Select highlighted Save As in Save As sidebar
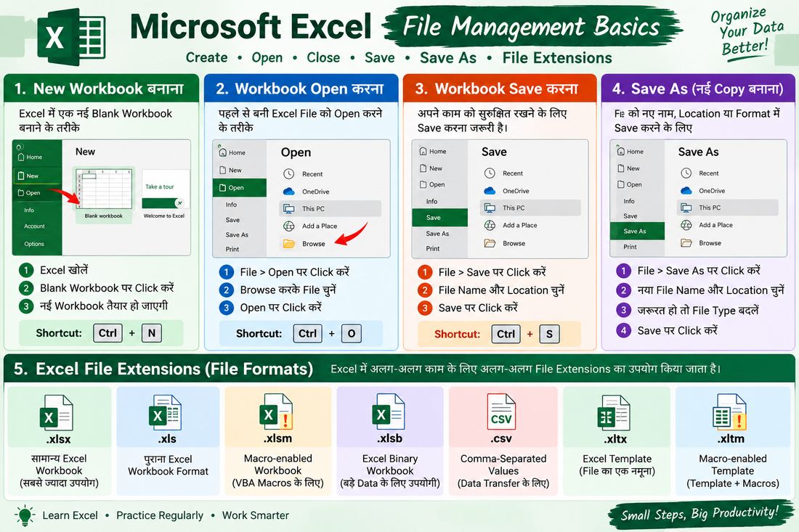799x532 pixels. click(x=637, y=231)
